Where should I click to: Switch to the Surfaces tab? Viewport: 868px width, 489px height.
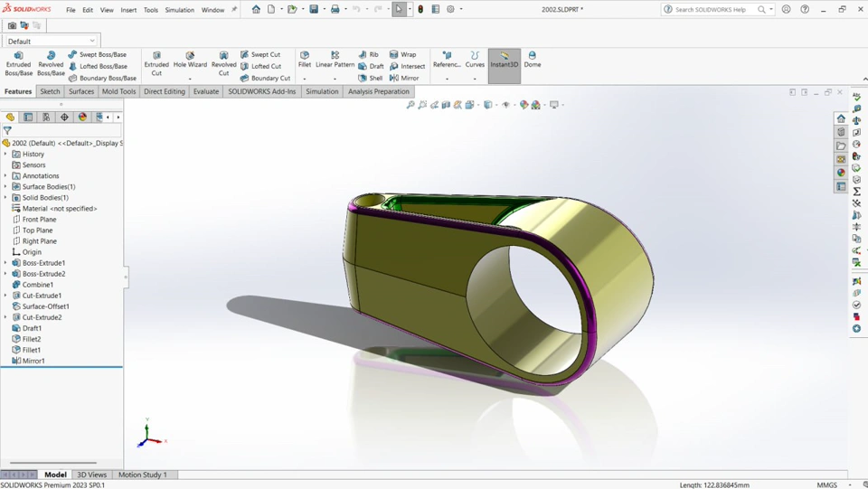[x=81, y=91]
